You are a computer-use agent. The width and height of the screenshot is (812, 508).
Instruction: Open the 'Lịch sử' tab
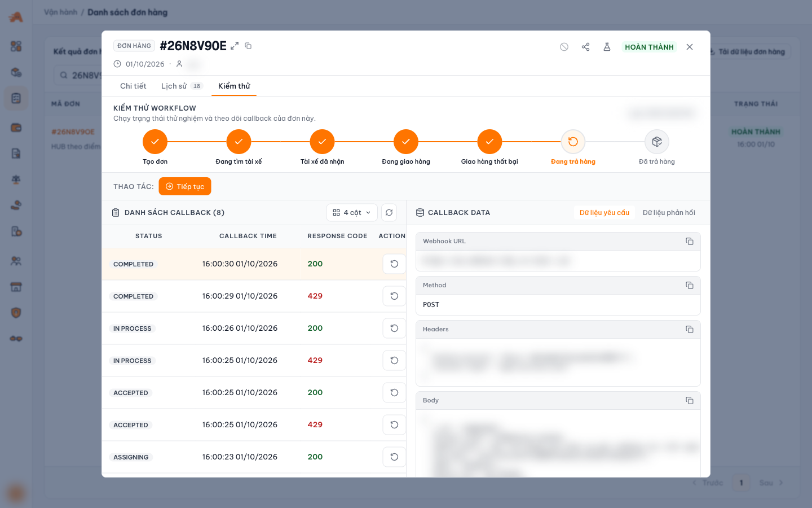(x=182, y=86)
